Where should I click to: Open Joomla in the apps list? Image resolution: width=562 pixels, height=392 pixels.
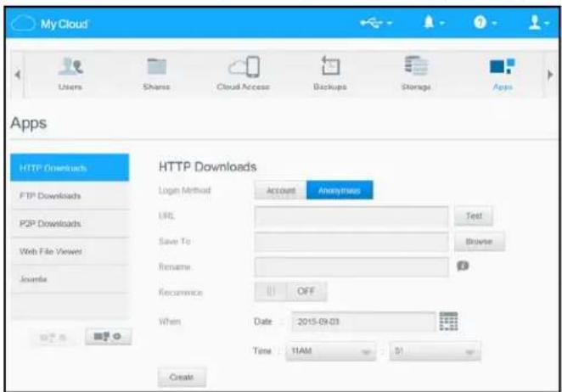point(70,279)
